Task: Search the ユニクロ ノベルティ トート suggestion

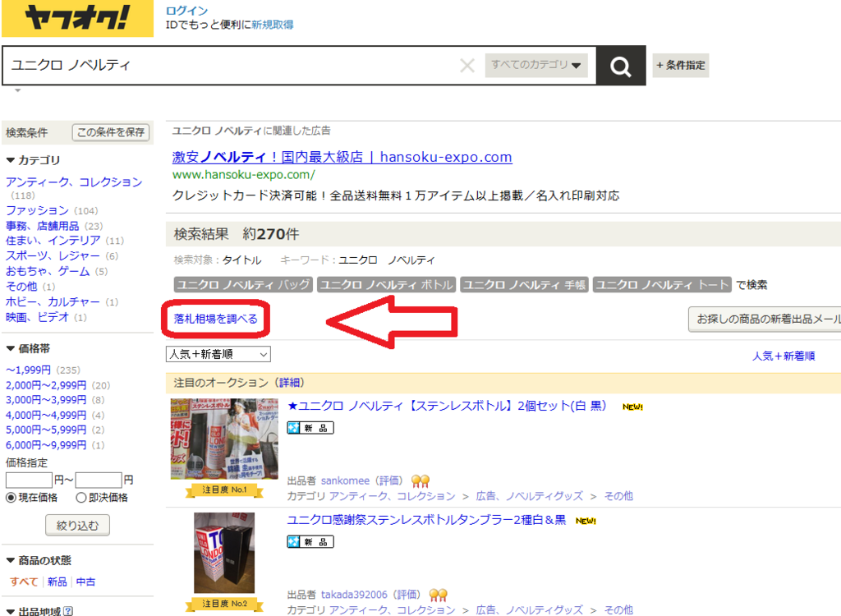Action: pyautogui.click(x=663, y=284)
